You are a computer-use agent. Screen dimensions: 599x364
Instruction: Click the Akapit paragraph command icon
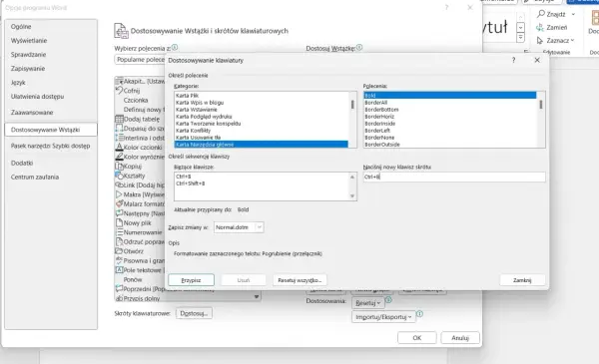click(x=119, y=81)
